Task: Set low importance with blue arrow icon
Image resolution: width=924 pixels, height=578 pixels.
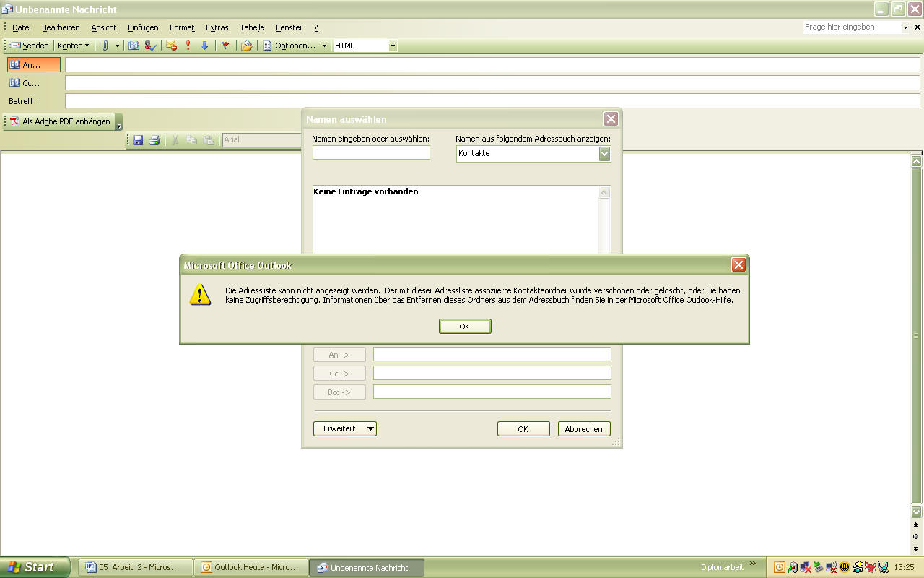Action: point(204,46)
